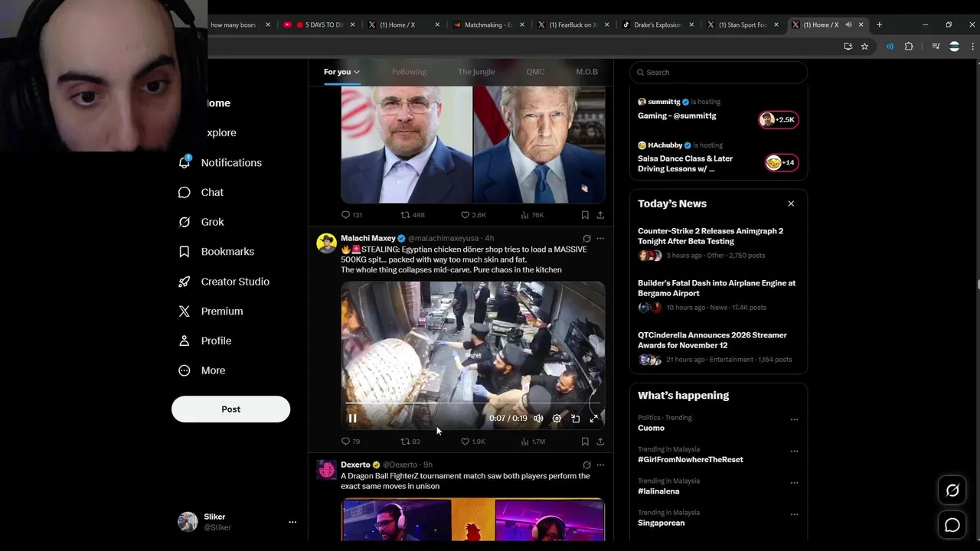Open the More menu in sidebar
The height and width of the screenshot is (551, 980).
[201, 370]
